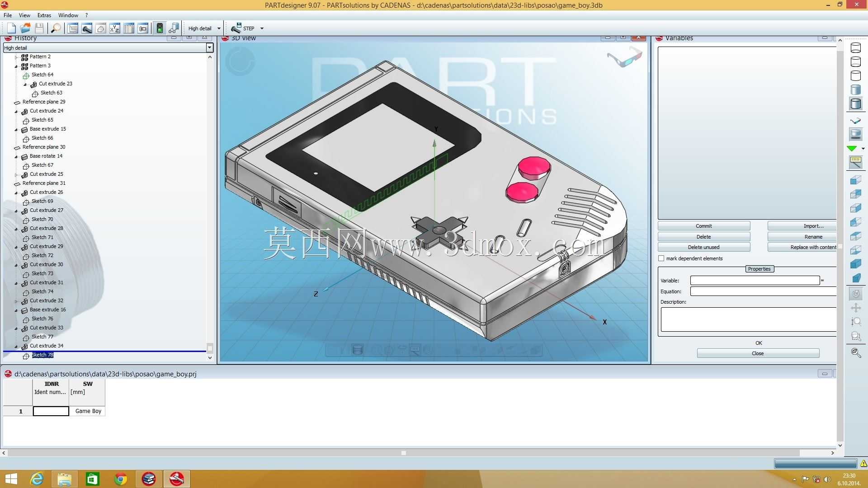Select the fourth cube standard-view icon
Viewport: 868px width, 488px height.
coord(856,222)
